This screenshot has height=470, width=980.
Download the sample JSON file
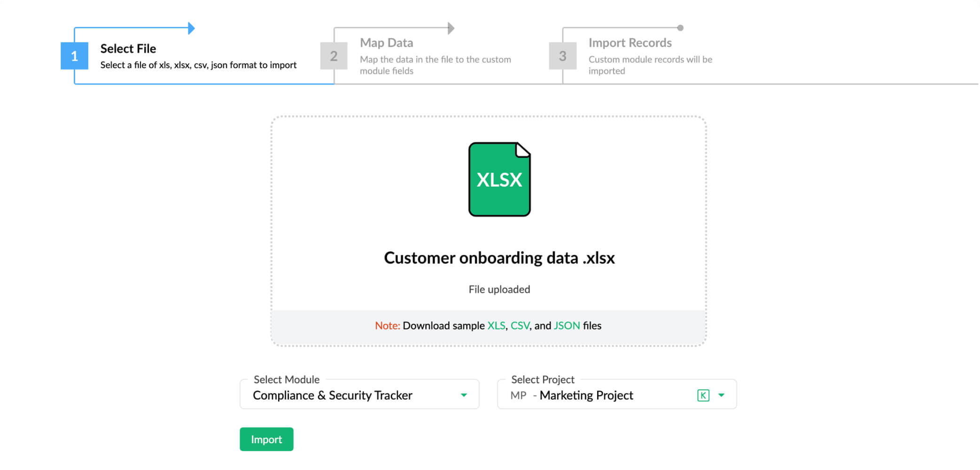click(566, 325)
